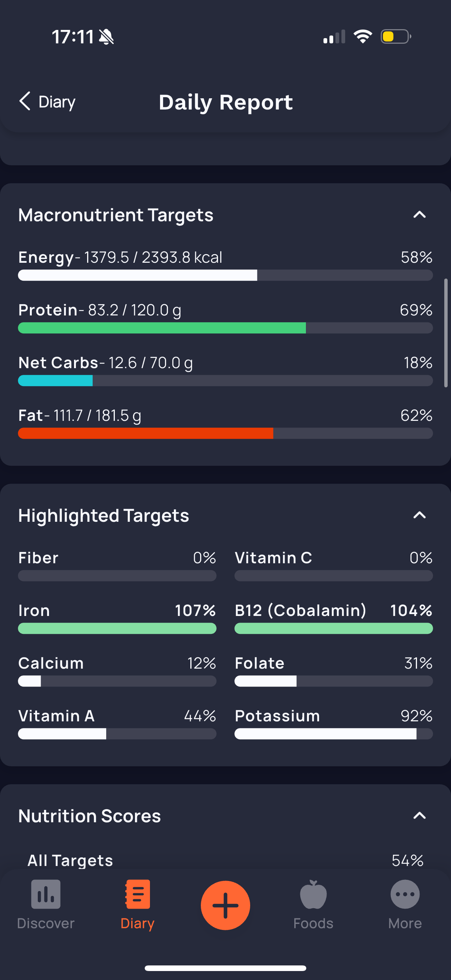This screenshot has width=451, height=980.
Task: Tap the orange plus add button
Action: 225,905
